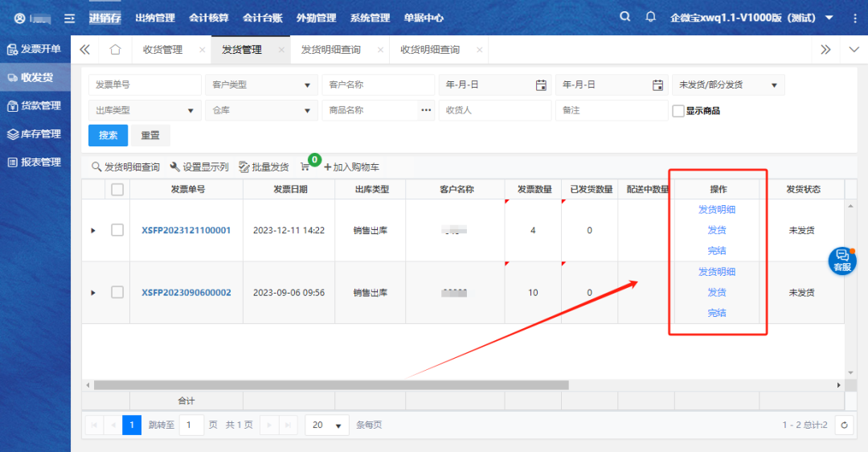Image resolution: width=868 pixels, height=452 pixels.
Task: Open the vertical three-dot more options menu
Action: (x=854, y=18)
